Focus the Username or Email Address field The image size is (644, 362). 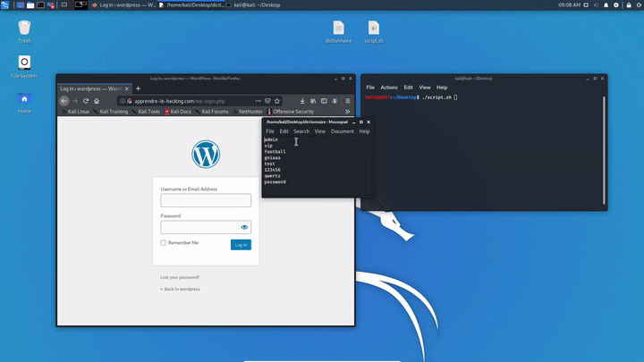[206, 200]
